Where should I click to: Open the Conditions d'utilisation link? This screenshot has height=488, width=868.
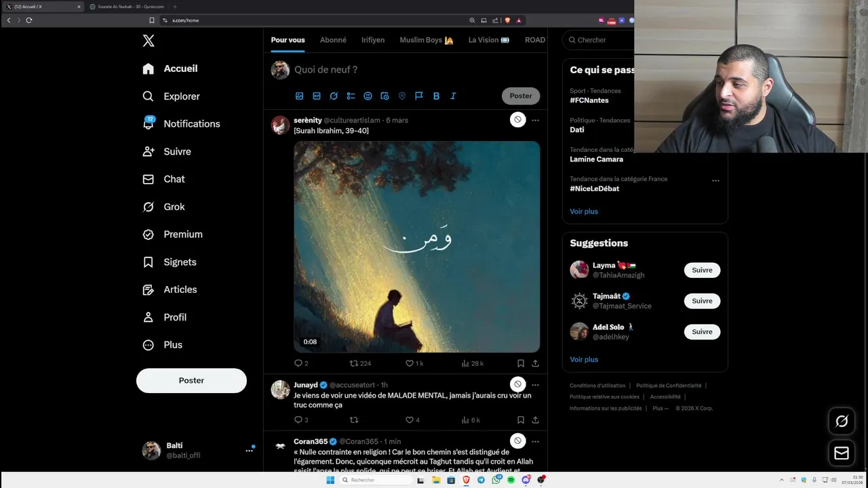click(597, 386)
